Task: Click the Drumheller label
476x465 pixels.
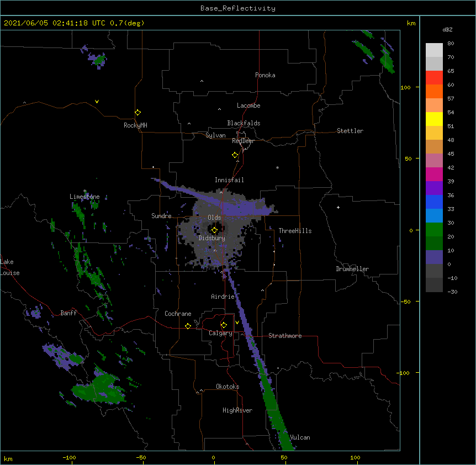Action: click(x=352, y=269)
